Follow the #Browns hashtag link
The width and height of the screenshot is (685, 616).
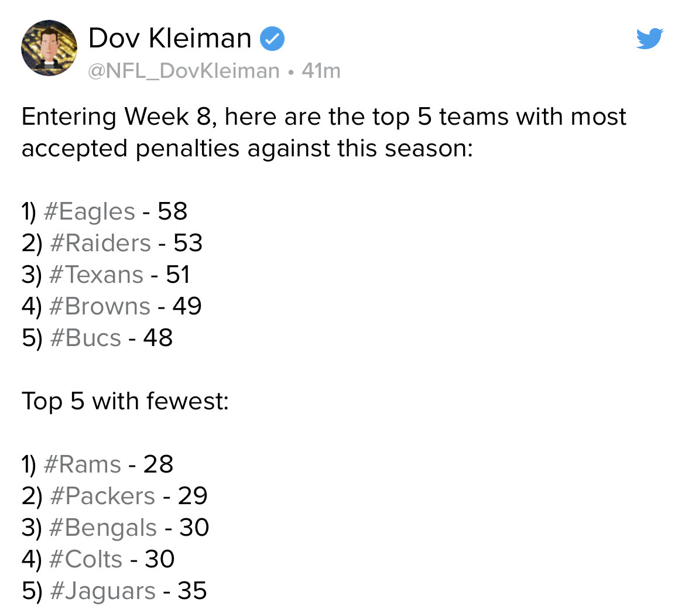click(100, 306)
